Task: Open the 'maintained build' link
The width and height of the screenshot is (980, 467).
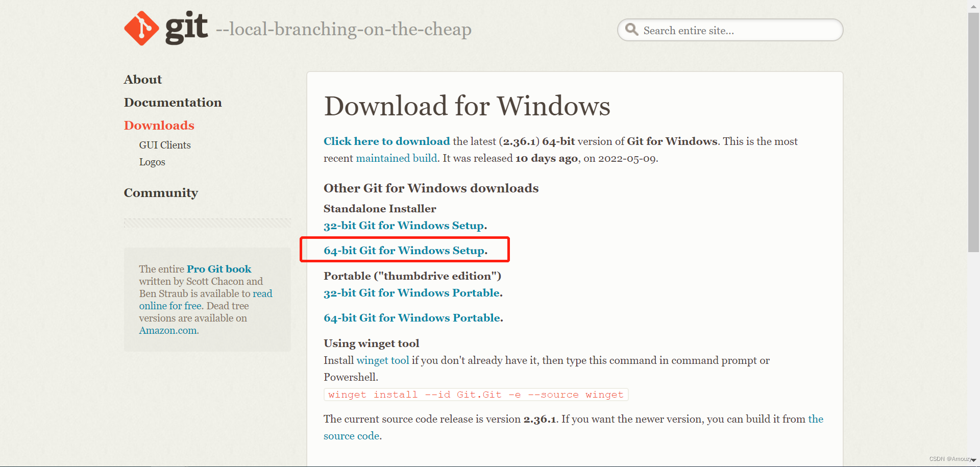Action: [x=397, y=158]
